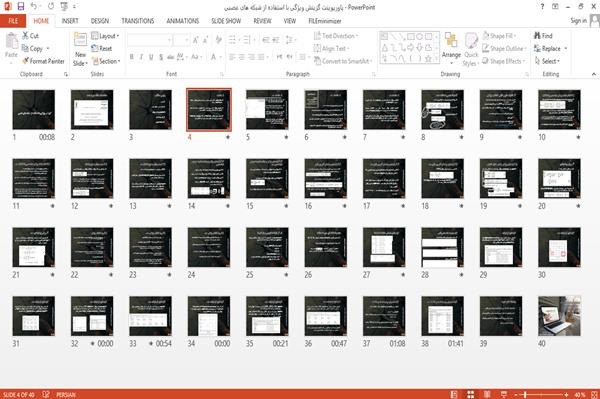The width and height of the screenshot is (600, 399).
Task: Click Convert to SmartArt button
Action: click(343, 61)
